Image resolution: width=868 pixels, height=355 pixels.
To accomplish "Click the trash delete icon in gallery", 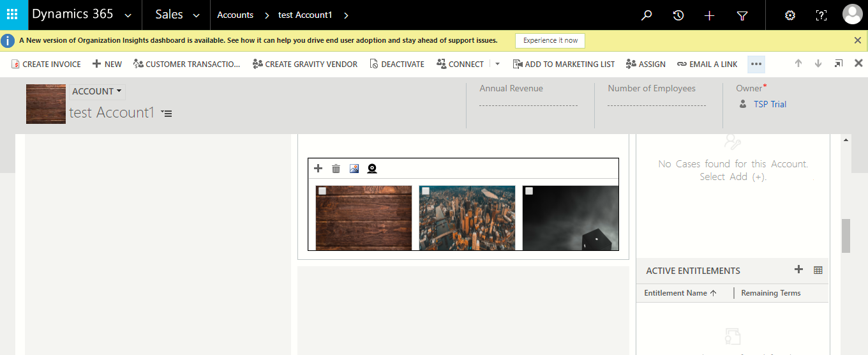I will click(x=336, y=169).
